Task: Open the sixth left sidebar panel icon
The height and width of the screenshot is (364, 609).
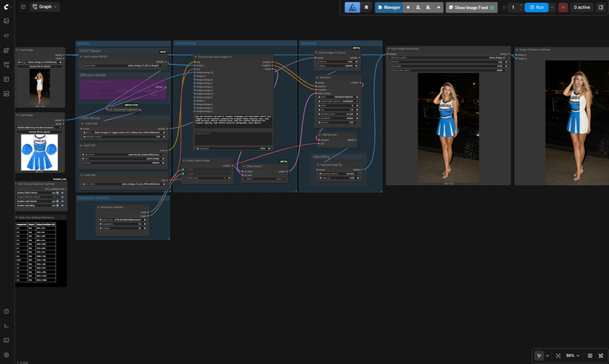Action: pos(6,94)
